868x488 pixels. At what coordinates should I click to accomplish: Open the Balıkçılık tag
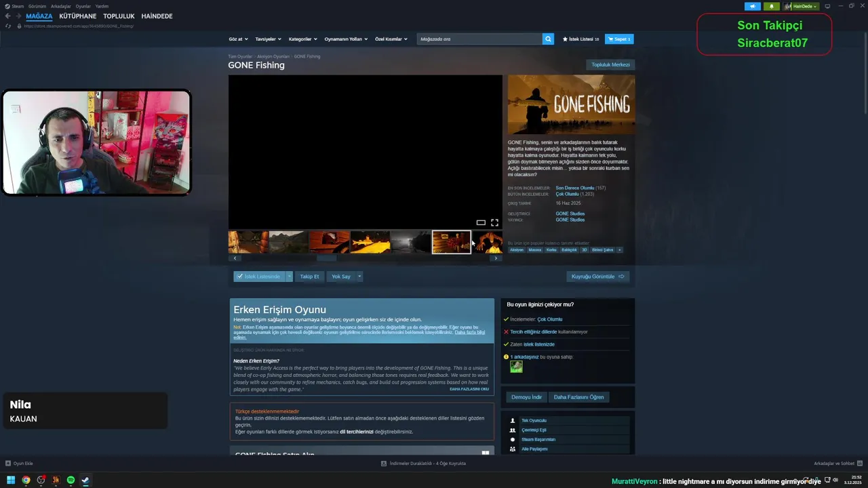tap(569, 250)
